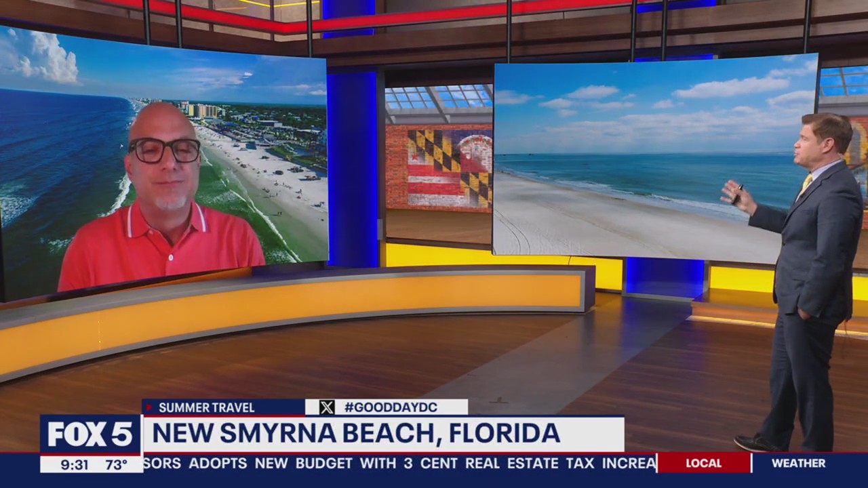Click the X (Twitter) logo icon
The image size is (868, 488).
tap(327, 407)
